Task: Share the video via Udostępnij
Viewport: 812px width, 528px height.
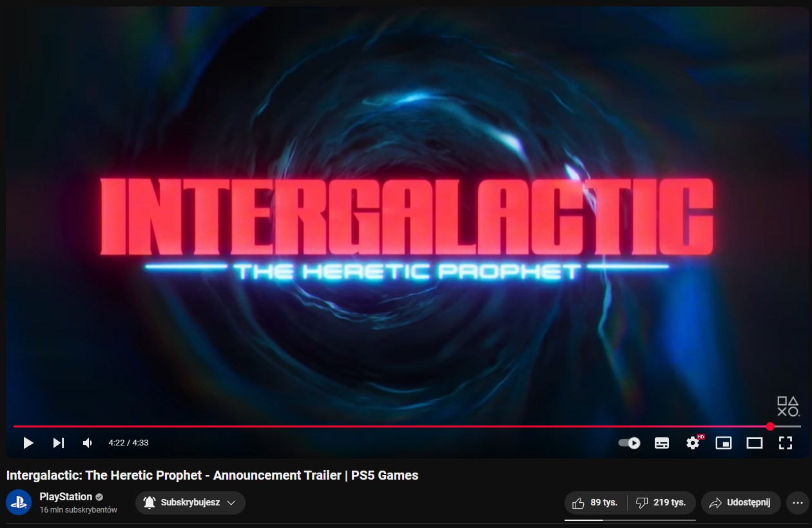Action: point(740,503)
